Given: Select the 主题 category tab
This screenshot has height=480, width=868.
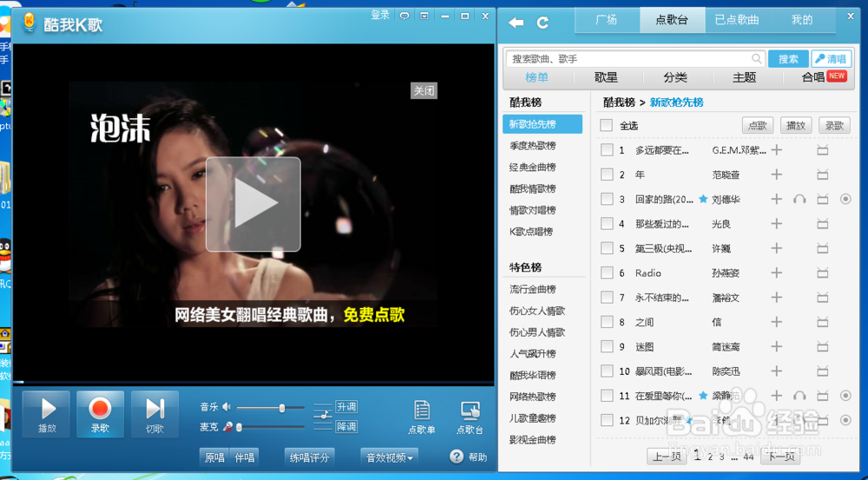Looking at the screenshot, I should [x=744, y=77].
